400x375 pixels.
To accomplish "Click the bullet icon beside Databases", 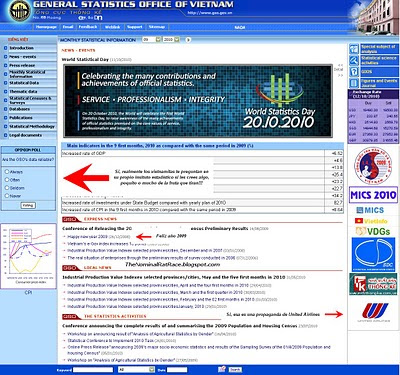I will [5, 109].
